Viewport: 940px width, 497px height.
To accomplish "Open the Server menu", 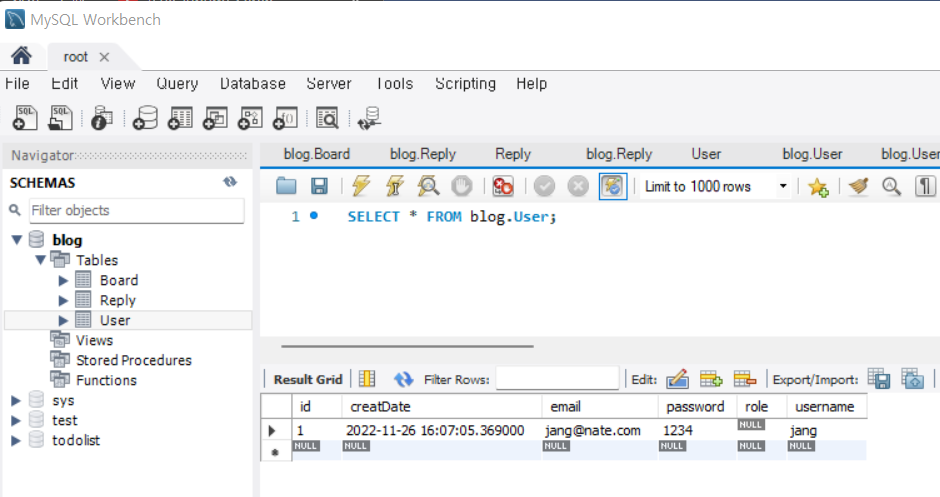I will (x=329, y=84).
